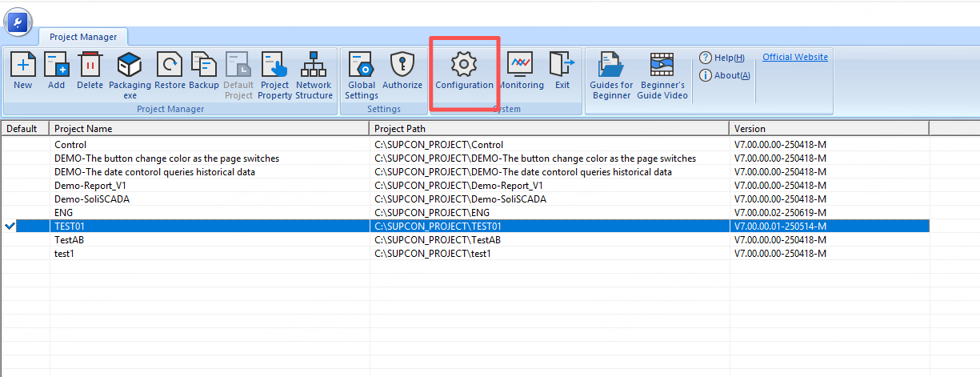
Task: Click the Authorize shield icon
Action: [x=402, y=66]
